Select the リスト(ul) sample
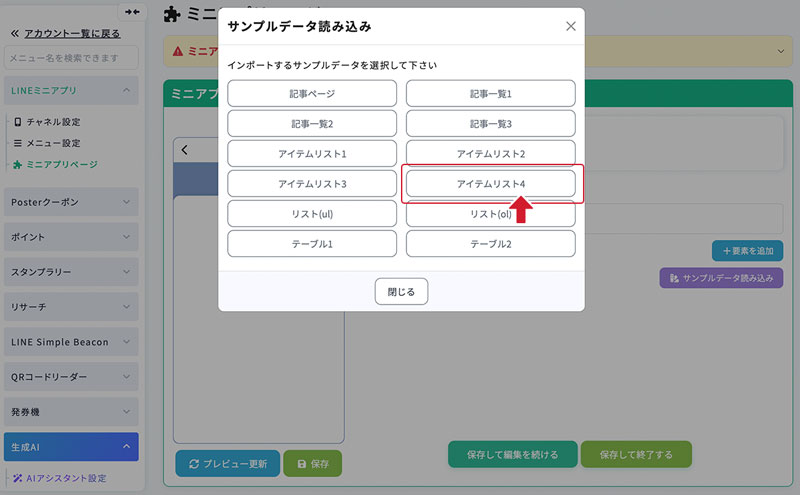This screenshot has width=800, height=495. pyautogui.click(x=312, y=214)
